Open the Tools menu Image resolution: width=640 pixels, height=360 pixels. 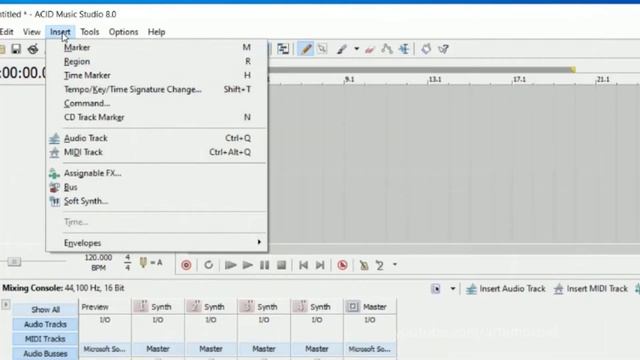(89, 32)
